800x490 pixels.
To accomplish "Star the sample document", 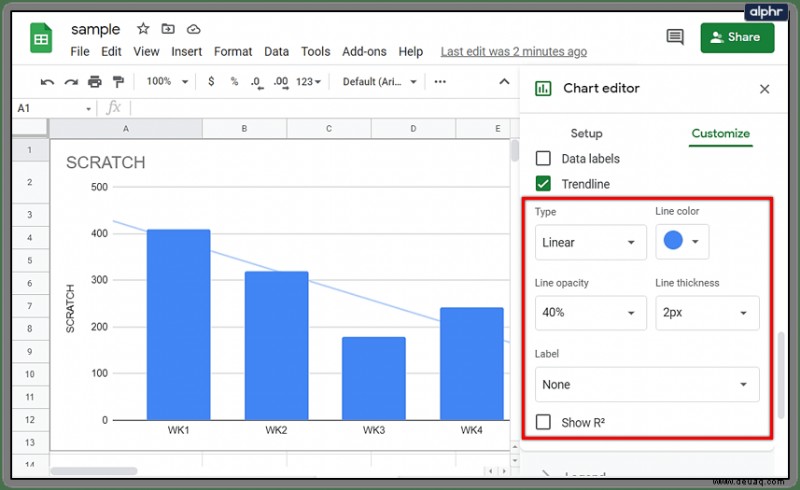I will pyautogui.click(x=143, y=29).
